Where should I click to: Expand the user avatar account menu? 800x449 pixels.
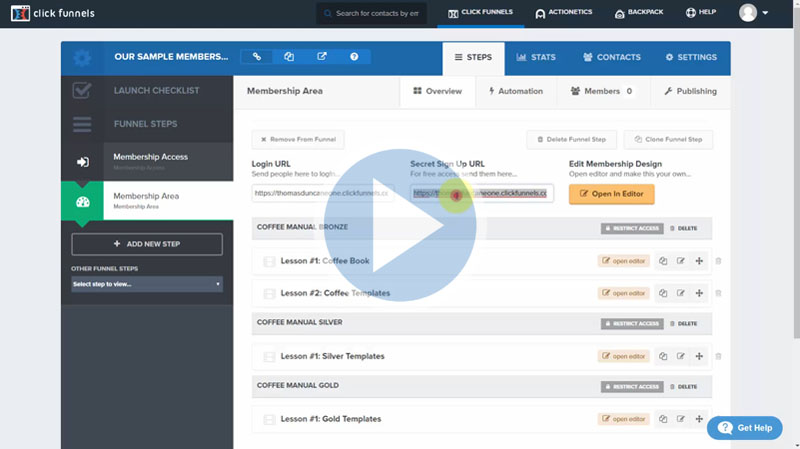point(754,13)
